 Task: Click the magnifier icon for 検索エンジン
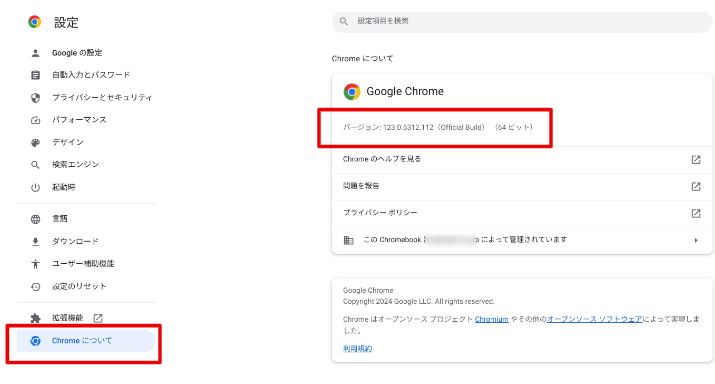click(x=35, y=165)
